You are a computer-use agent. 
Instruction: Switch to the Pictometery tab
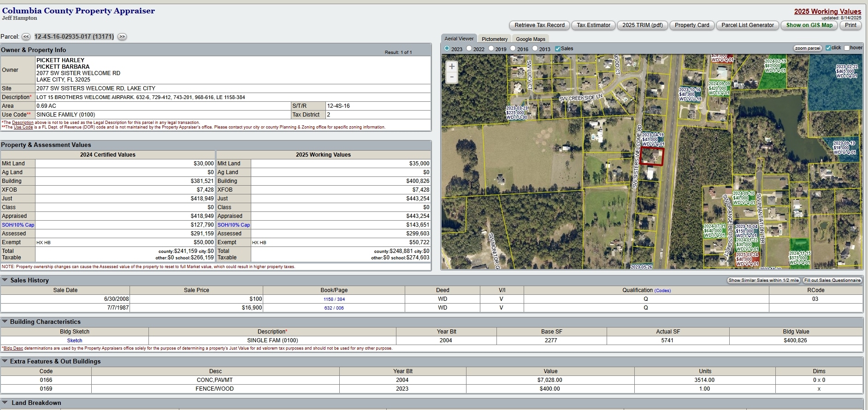(495, 39)
